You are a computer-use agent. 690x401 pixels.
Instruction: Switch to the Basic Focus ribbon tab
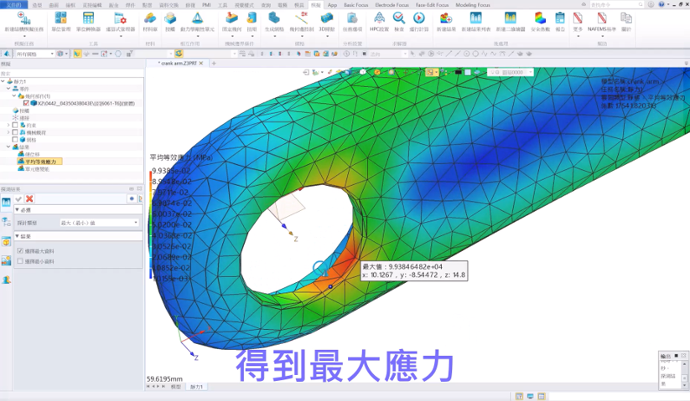coord(354,5)
